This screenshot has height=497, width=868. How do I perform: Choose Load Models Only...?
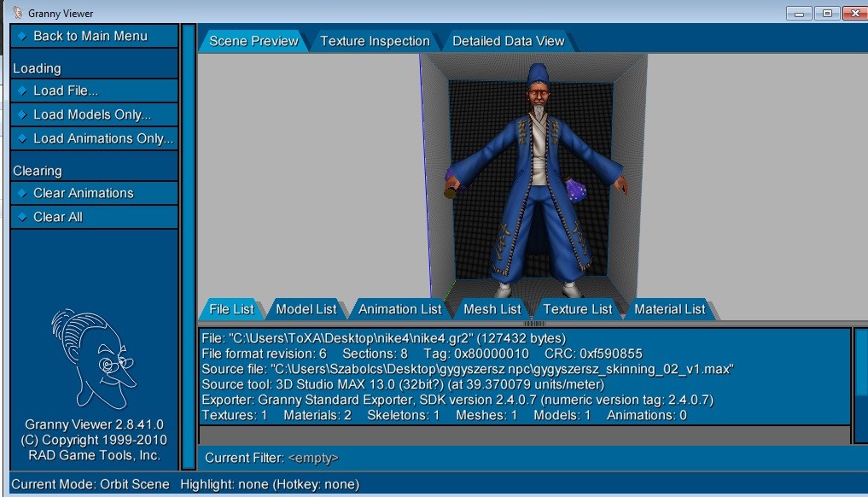point(94,114)
